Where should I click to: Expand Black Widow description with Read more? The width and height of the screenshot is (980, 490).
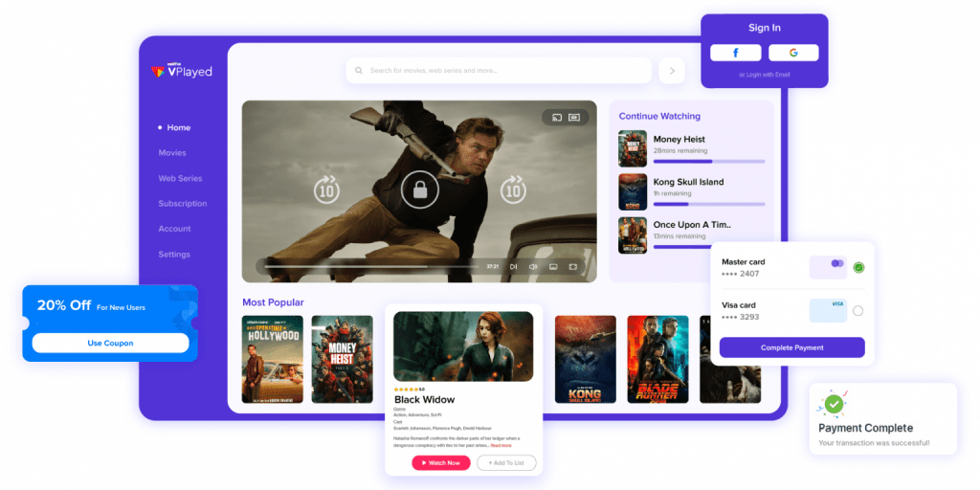(x=501, y=446)
